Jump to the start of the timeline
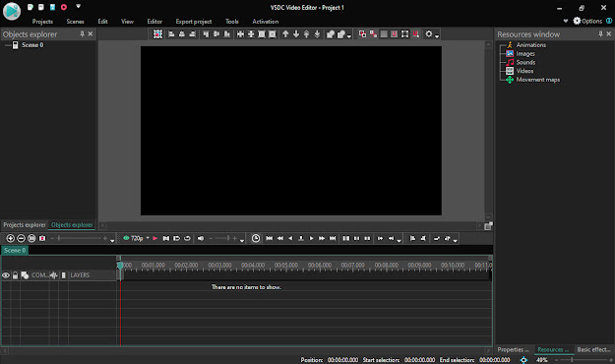The height and width of the screenshot is (364, 615). pyautogui.click(x=269, y=238)
